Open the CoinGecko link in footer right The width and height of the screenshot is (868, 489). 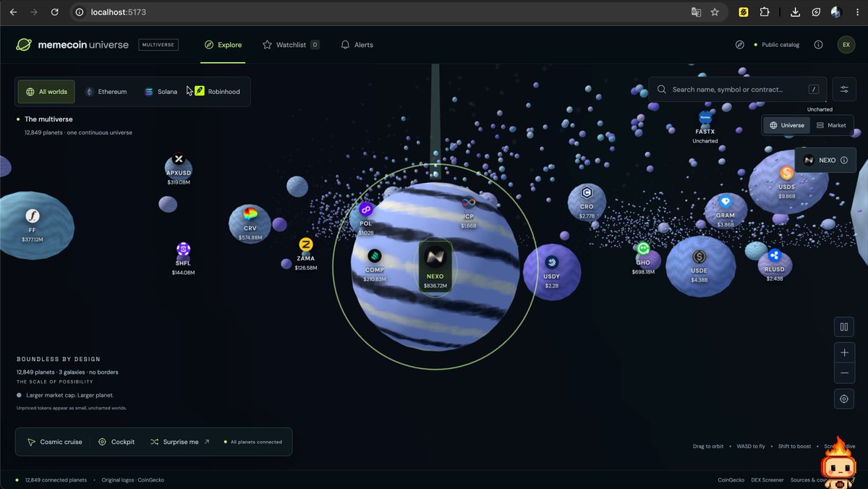point(731,480)
